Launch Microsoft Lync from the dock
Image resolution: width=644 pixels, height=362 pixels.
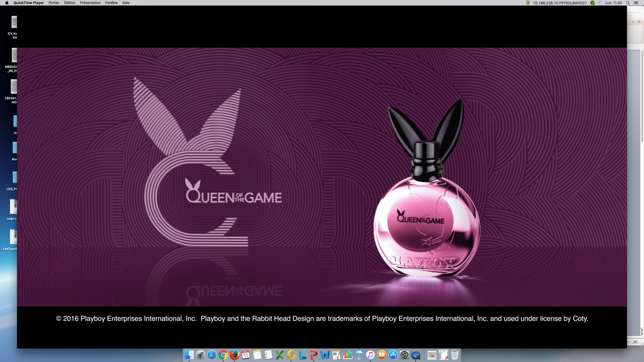[x=302, y=355]
